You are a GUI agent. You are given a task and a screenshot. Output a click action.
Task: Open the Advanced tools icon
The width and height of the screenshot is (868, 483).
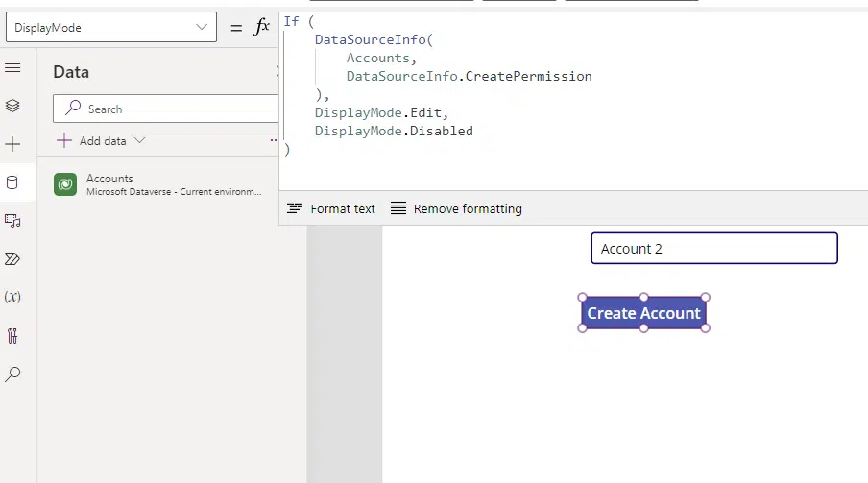click(12, 336)
